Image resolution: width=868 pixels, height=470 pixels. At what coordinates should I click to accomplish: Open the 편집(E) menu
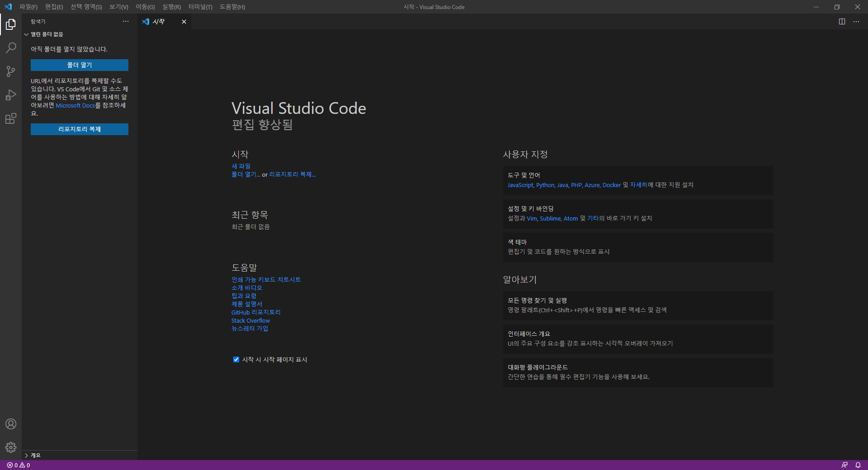click(54, 7)
